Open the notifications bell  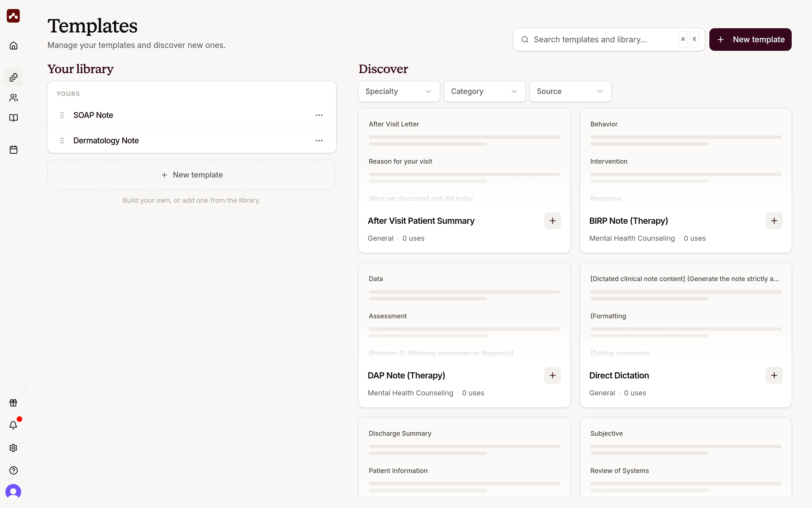pos(14,425)
